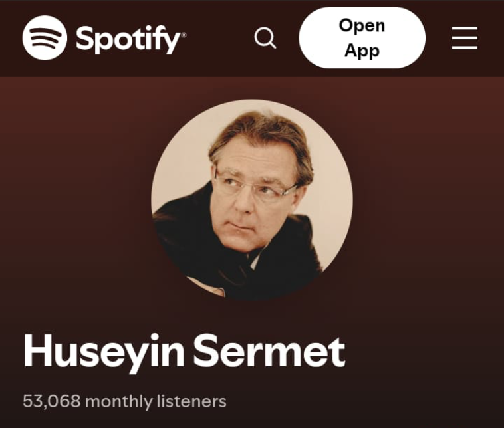The image size is (504, 428).
Task: Tap the search icon in the header
Action: coord(265,38)
